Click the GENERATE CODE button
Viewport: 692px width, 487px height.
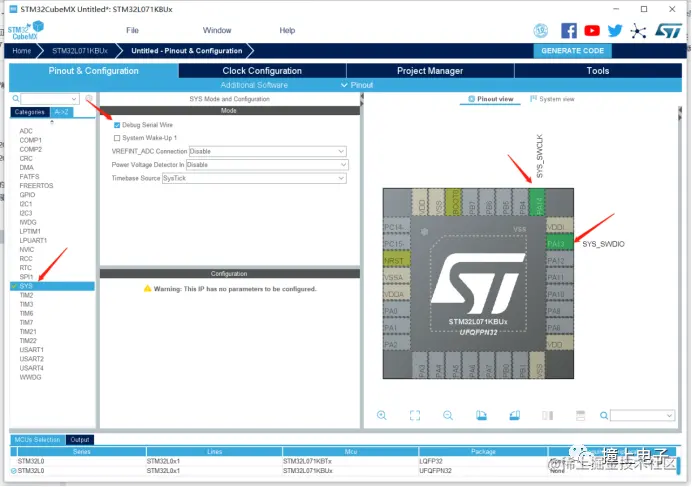572,51
